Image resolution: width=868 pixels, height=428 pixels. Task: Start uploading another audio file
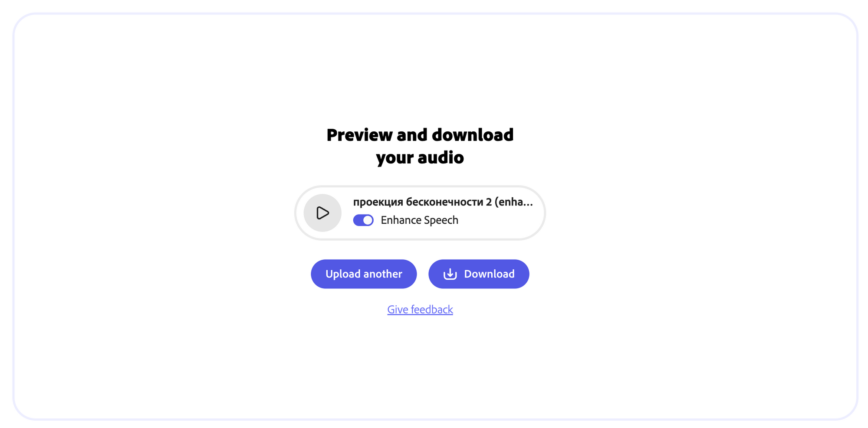(364, 274)
